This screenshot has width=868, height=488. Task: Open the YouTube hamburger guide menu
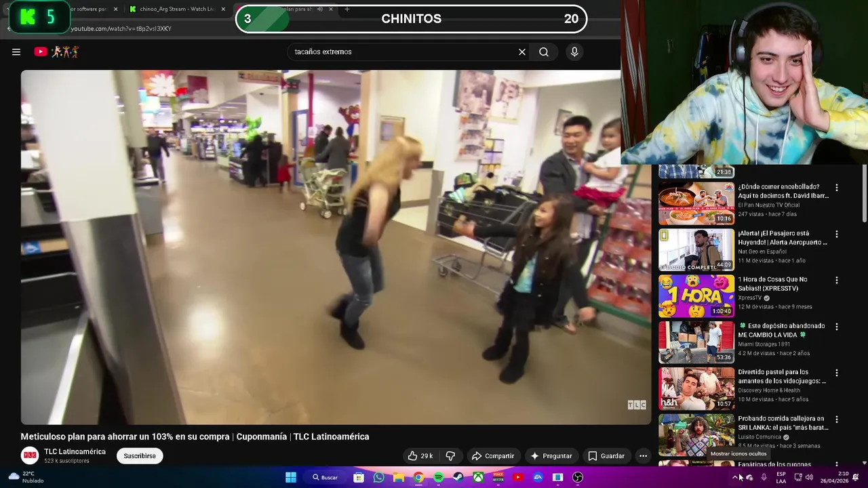pyautogui.click(x=16, y=52)
